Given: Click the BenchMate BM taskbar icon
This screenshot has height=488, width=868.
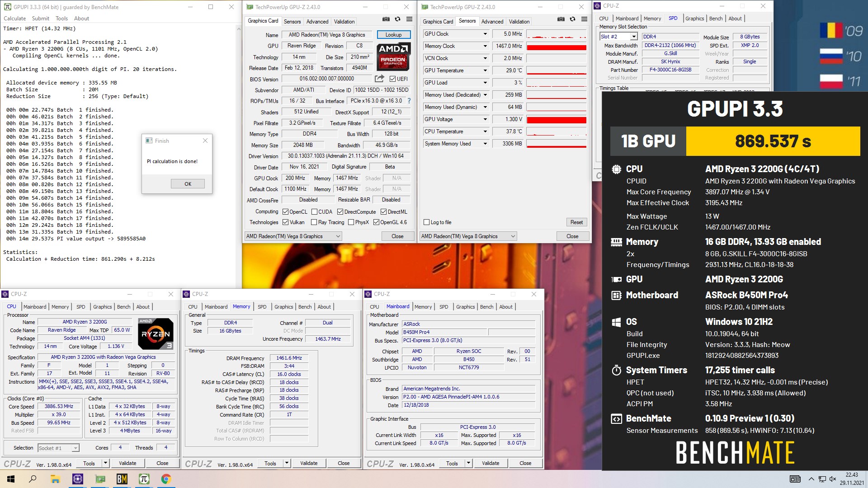Looking at the screenshot, I should (122, 479).
